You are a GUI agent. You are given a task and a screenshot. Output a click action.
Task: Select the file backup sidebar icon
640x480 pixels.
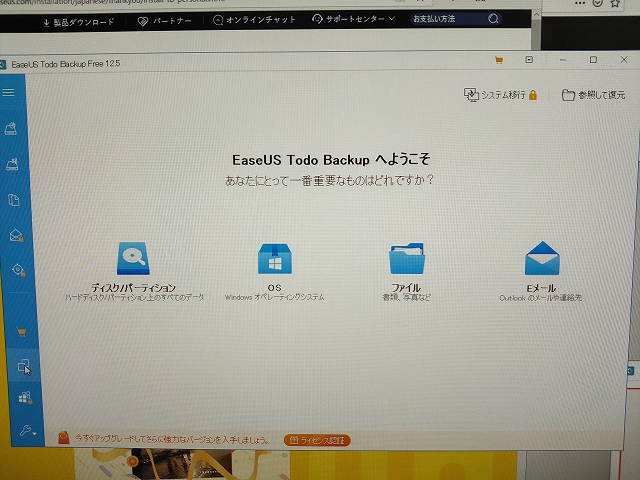tap(14, 200)
